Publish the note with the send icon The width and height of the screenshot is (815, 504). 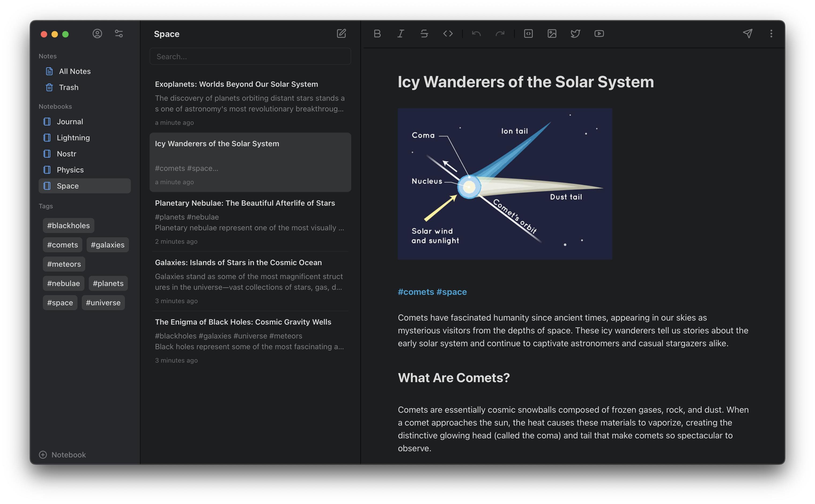click(x=748, y=33)
